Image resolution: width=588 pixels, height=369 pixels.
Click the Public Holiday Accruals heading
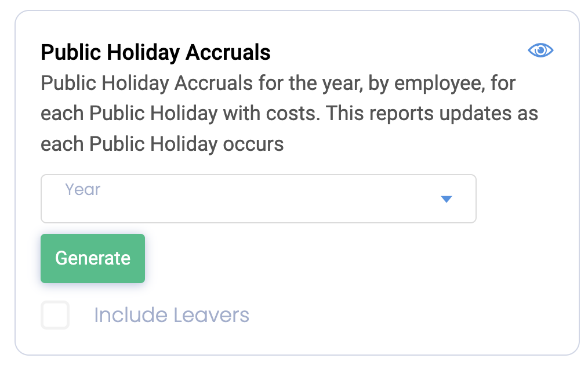pyautogui.click(x=155, y=53)
